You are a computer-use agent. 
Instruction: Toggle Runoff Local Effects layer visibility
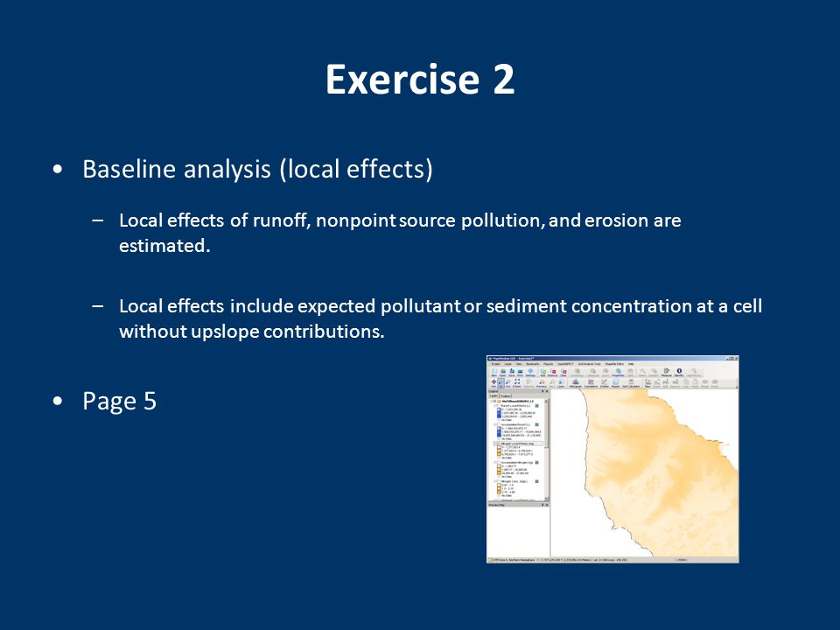499,405
